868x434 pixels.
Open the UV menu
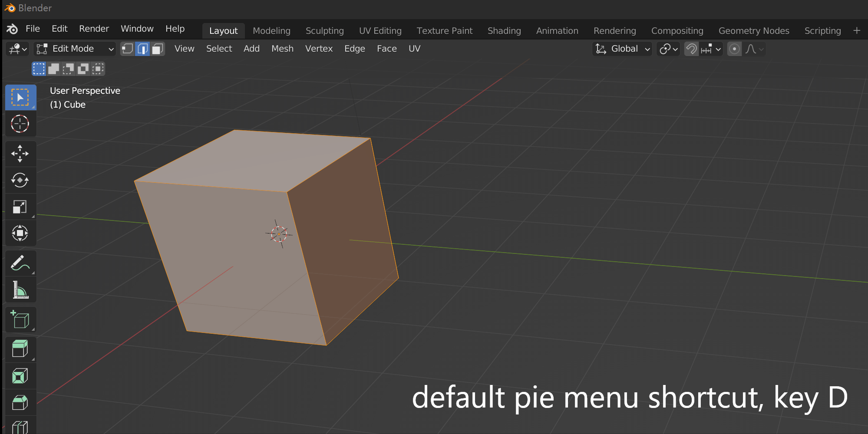[414, 49]
